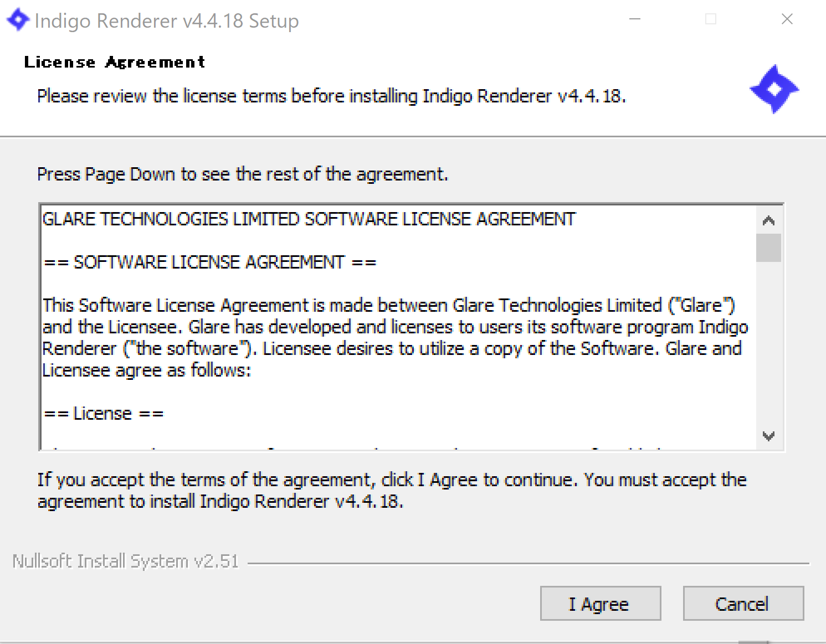Click the 'If you accept the terms' paragraph
This screenshot has width=826, height=644.
(x=392, y=491)
